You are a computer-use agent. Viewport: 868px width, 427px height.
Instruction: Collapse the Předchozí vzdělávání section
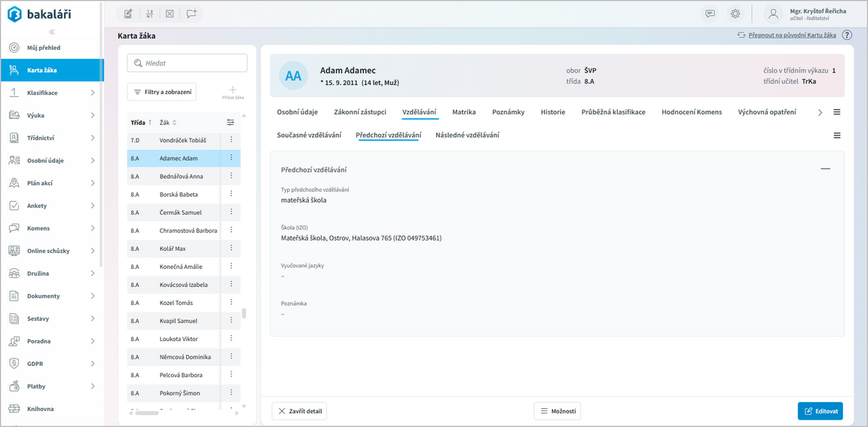click(825, 169)
